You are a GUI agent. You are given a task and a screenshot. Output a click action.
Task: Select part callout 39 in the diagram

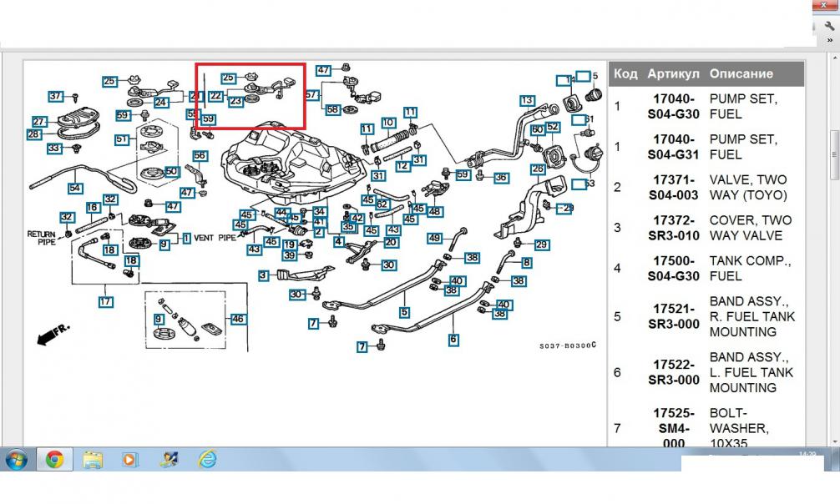(x=290, y=255)
